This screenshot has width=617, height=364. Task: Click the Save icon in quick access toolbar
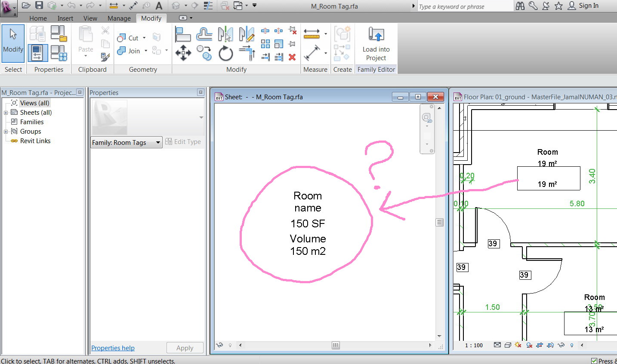(x=39, y=6)
